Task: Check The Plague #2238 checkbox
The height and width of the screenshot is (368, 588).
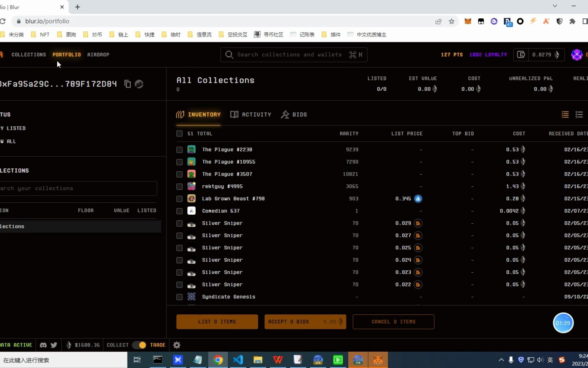Action: 179,150
